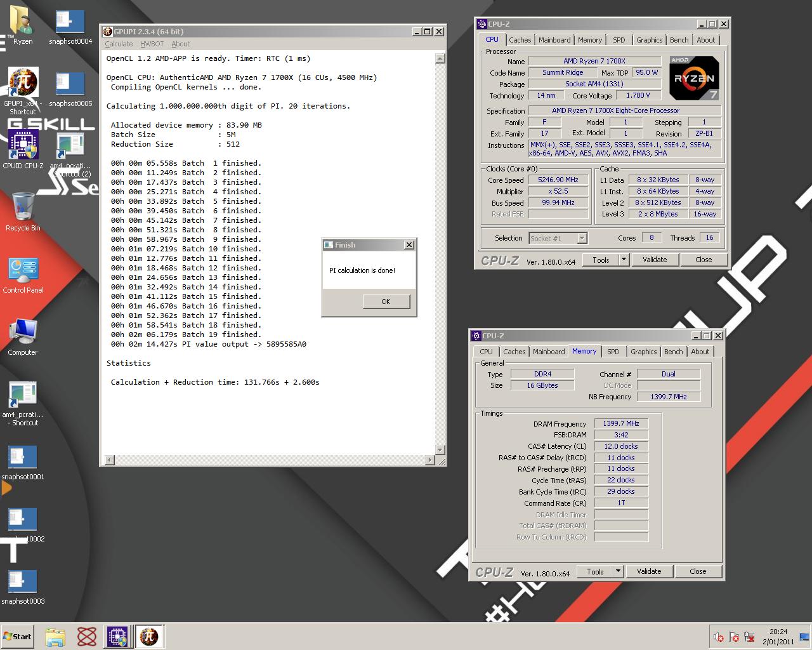Viewport: 812px width, 650px height.
Task: Open the Socket #1 selection dropdown
Action: [x=558, y=238]
